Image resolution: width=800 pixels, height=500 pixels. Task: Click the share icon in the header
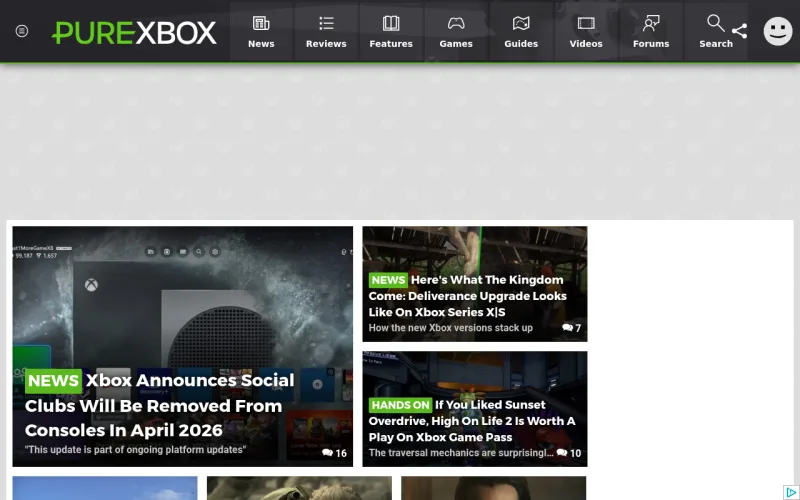point(739,31)
